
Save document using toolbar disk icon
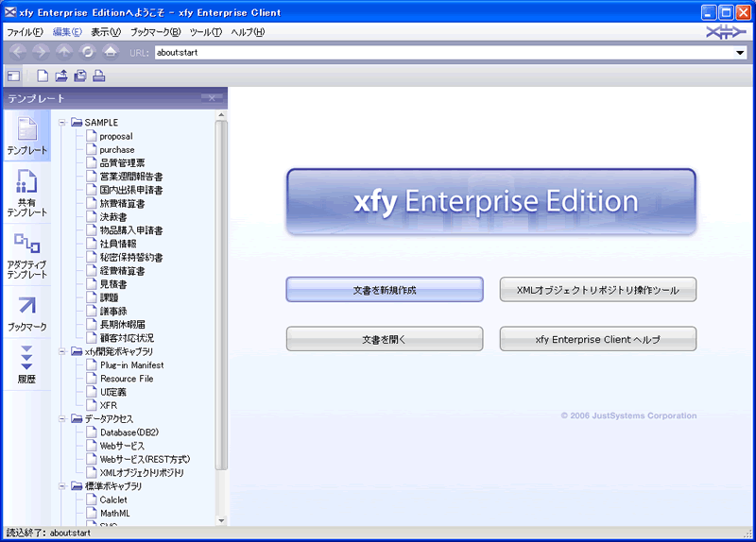[x=80, y=76]
